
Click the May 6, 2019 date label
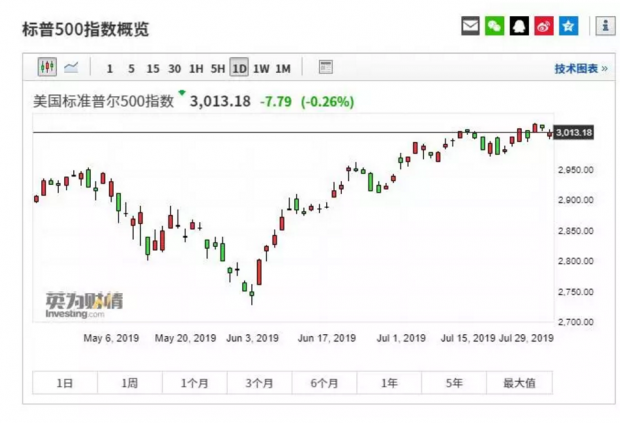pos(111,338)
